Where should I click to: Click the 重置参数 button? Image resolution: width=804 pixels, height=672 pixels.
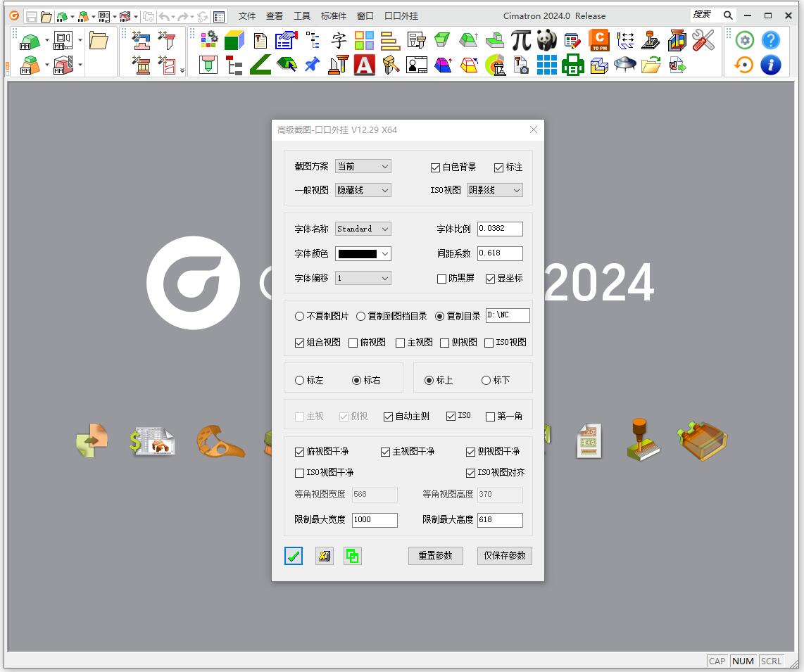435,555
